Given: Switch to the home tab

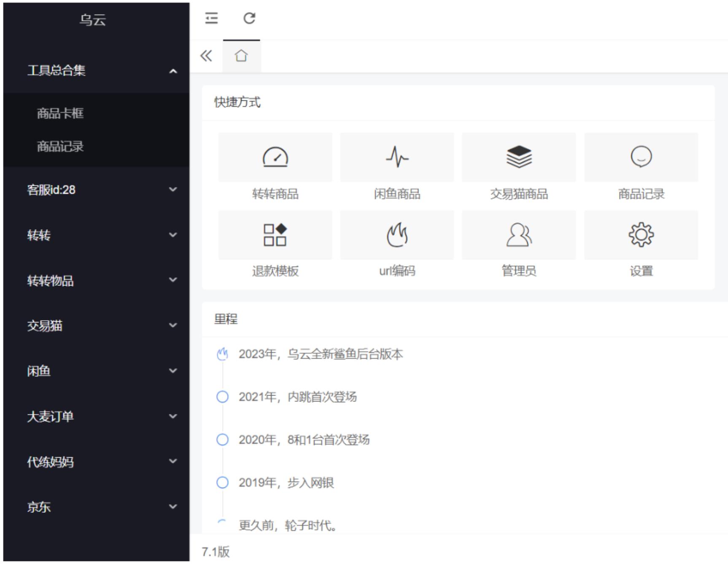Looking at the screenshot, I should point(241,55).
